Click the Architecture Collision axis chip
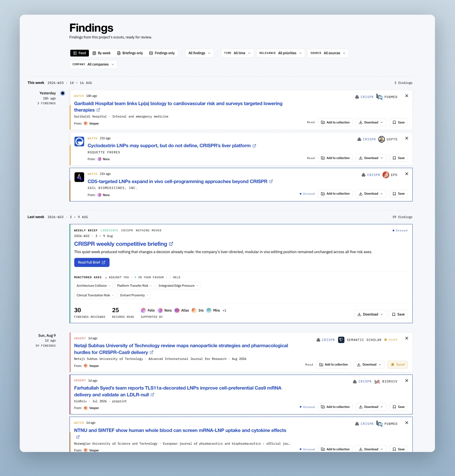 coord(93,286)
